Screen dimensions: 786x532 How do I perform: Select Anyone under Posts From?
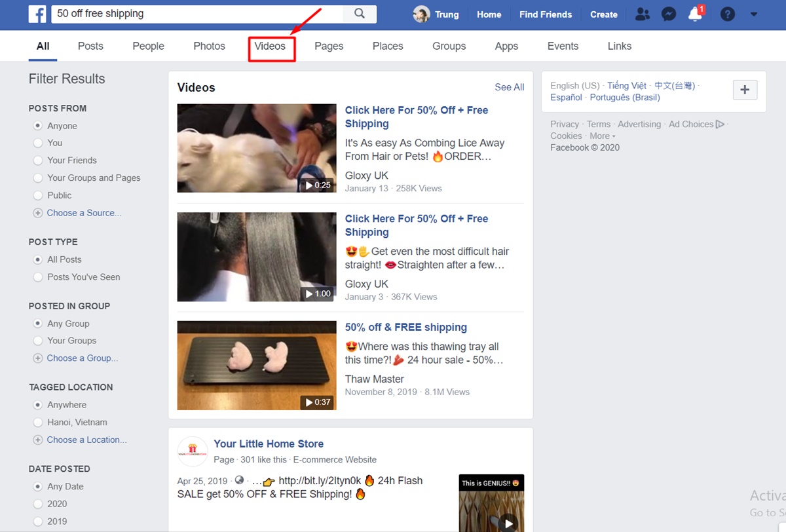click(x=38, y=126)
